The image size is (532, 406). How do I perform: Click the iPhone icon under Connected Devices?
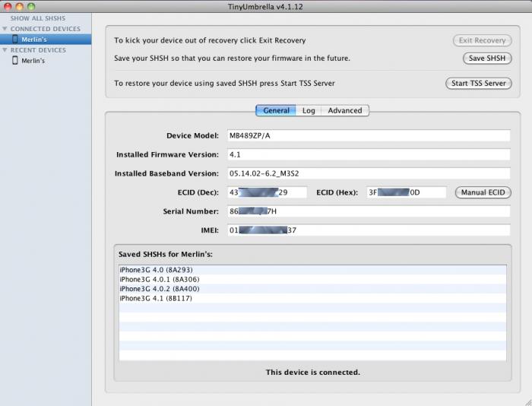[15, 39]
